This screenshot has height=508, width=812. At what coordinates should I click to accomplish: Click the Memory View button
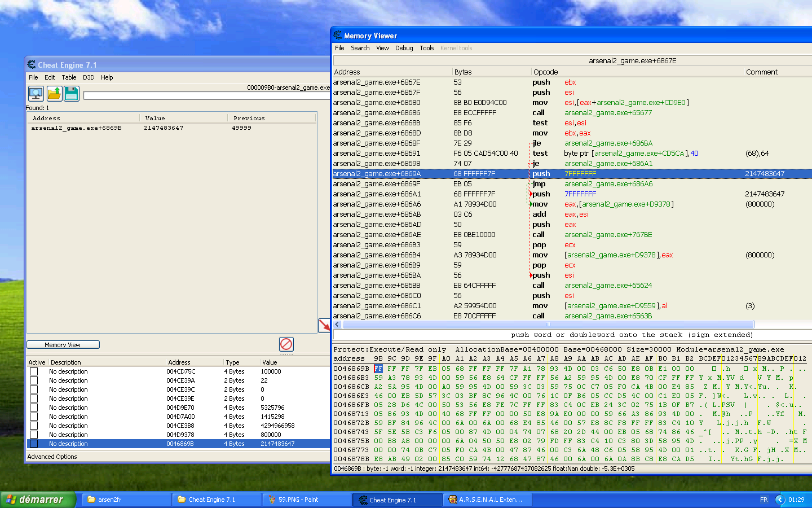point(63,345)
